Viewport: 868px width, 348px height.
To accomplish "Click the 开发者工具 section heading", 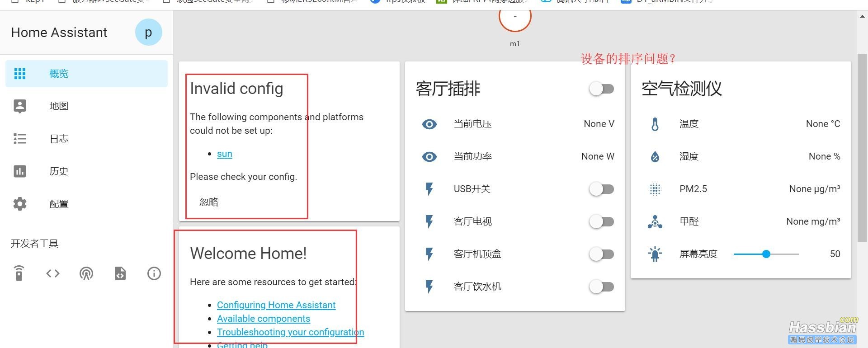I will pos(35,244).
